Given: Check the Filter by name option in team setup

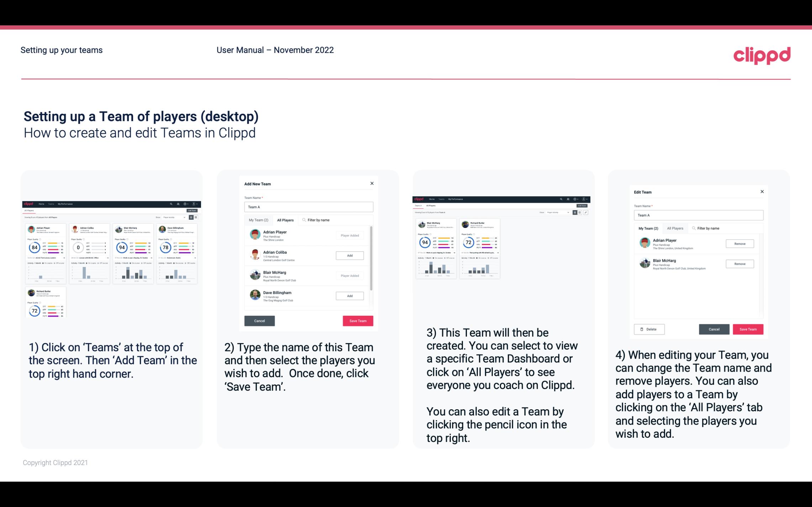Looking at the screenshot, I should click(318, 220).
